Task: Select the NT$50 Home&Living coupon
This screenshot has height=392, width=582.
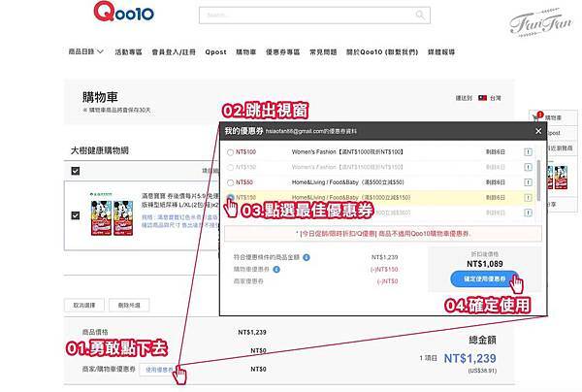Action: tap(231, 182)
